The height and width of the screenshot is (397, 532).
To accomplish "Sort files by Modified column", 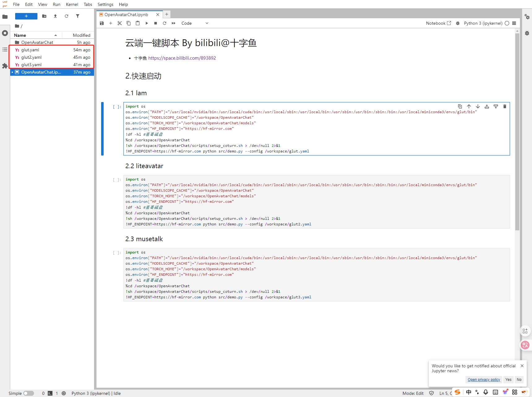I will [x=78, y=35].
